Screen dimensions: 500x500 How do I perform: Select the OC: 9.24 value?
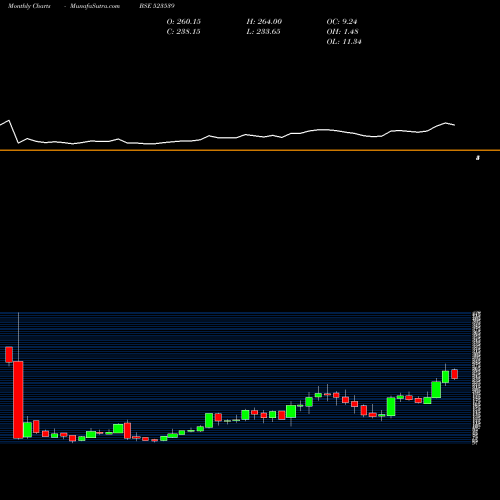(x=342, y=22)
